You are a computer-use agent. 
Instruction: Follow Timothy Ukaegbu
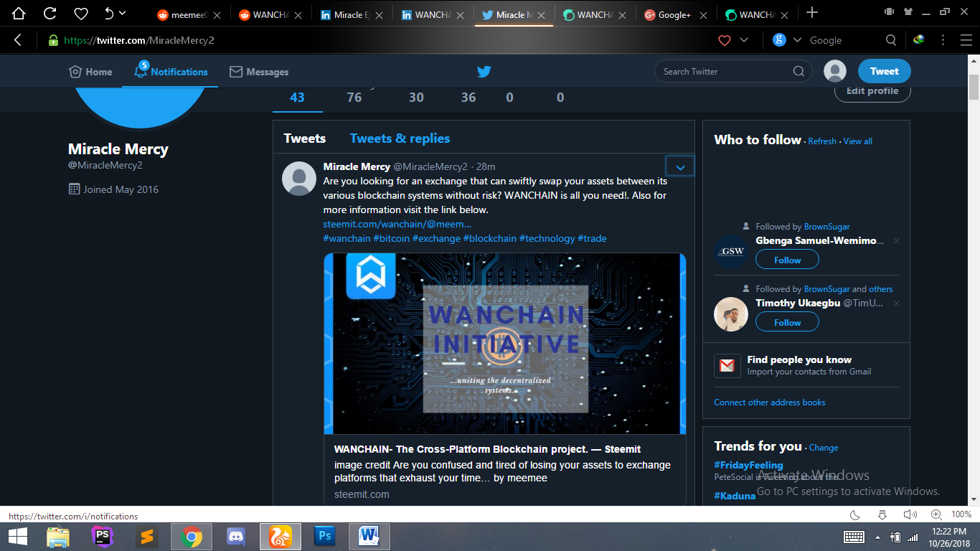pyautogui.click(x=787, y=322)
